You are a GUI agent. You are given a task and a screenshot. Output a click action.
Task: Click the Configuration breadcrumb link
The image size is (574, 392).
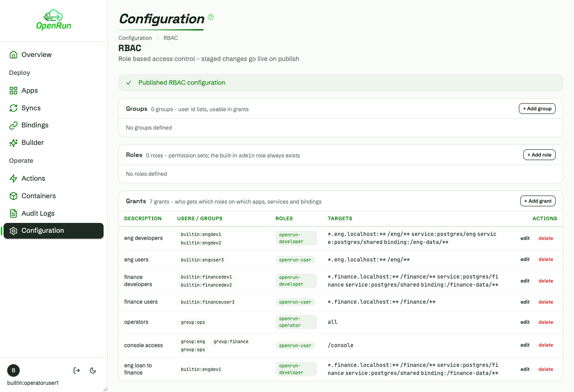(x=135, y=38)
